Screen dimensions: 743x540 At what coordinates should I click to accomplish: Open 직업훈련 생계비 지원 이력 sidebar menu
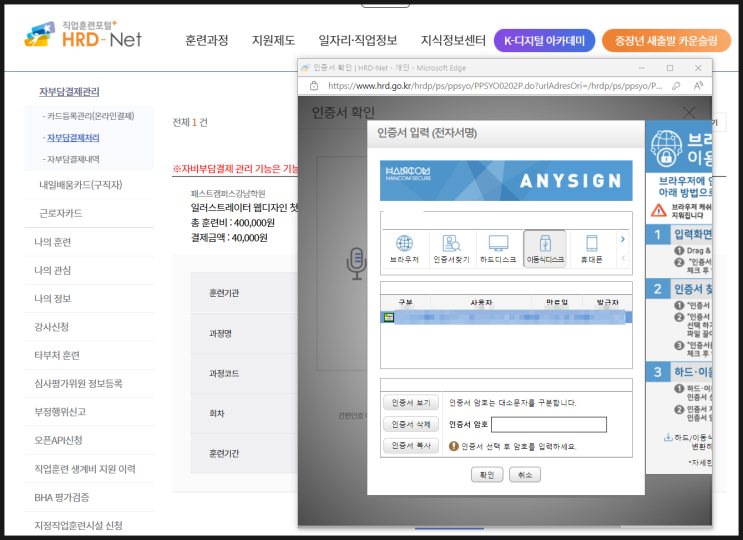(x=85, y=469)
